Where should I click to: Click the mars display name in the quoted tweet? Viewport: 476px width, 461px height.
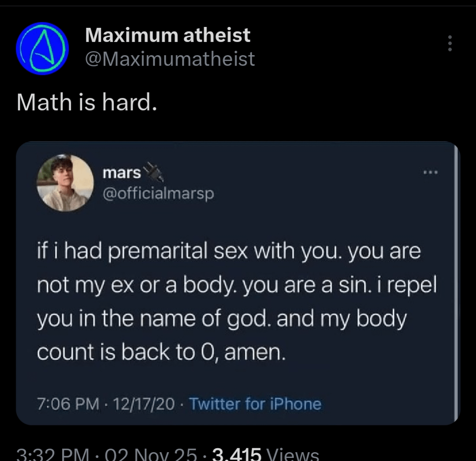coord(122,174)
